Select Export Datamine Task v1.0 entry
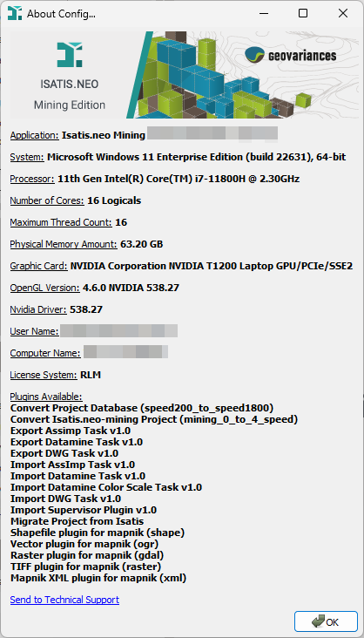The image size is (364, 638). click(x=77, y=442)
